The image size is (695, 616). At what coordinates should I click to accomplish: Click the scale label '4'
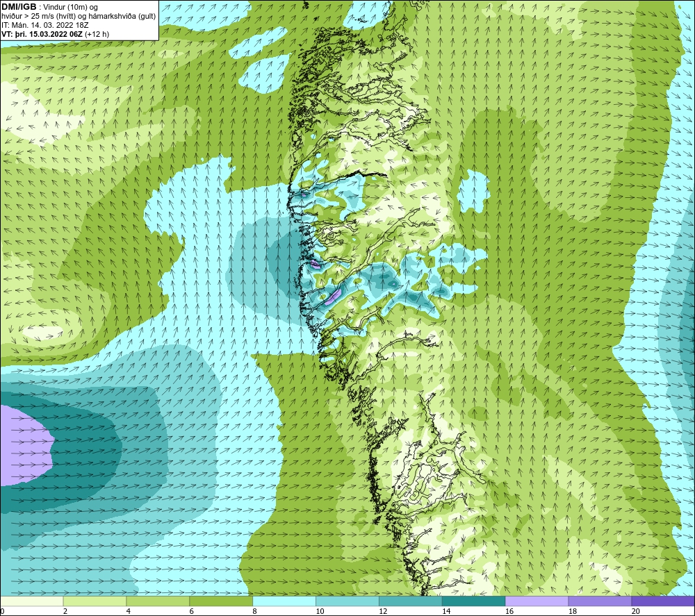coord(129,611)
